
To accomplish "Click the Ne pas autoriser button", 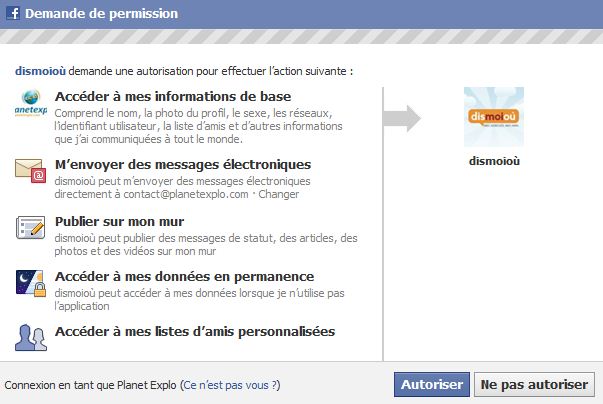I will click(x=534, y=384).
